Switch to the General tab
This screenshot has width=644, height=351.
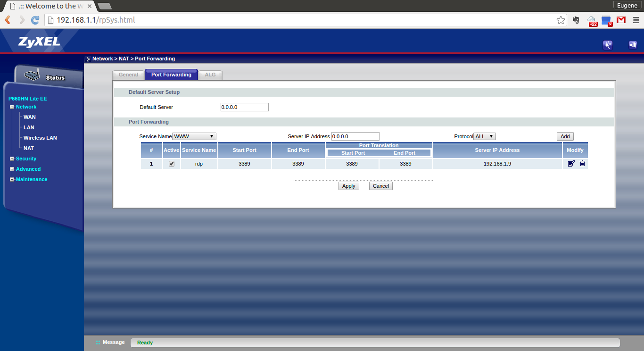pyautogui.click(x=128, y=75)
